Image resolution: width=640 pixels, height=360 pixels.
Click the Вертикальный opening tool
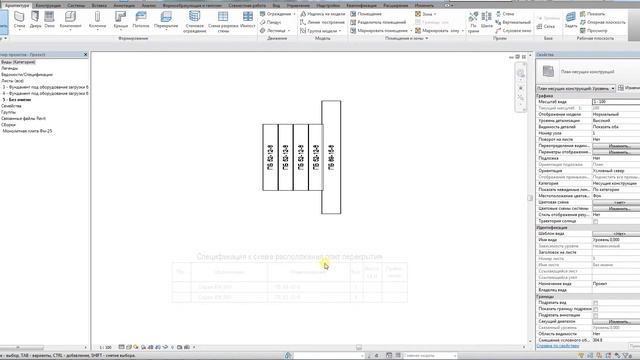coord(513,22)
